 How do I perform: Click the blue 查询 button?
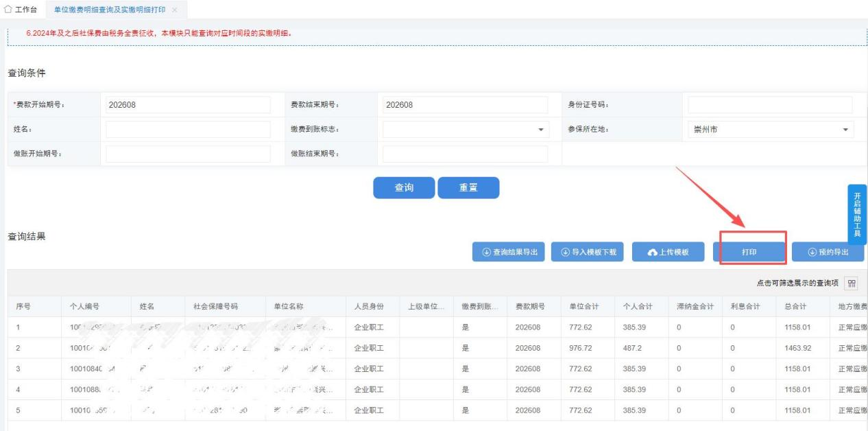point(404,188)
